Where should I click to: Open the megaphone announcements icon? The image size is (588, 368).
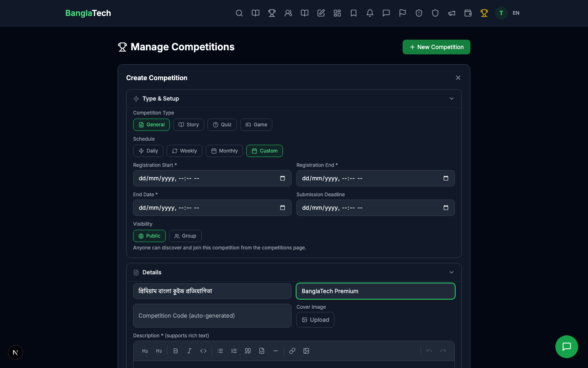pos(452,13)
